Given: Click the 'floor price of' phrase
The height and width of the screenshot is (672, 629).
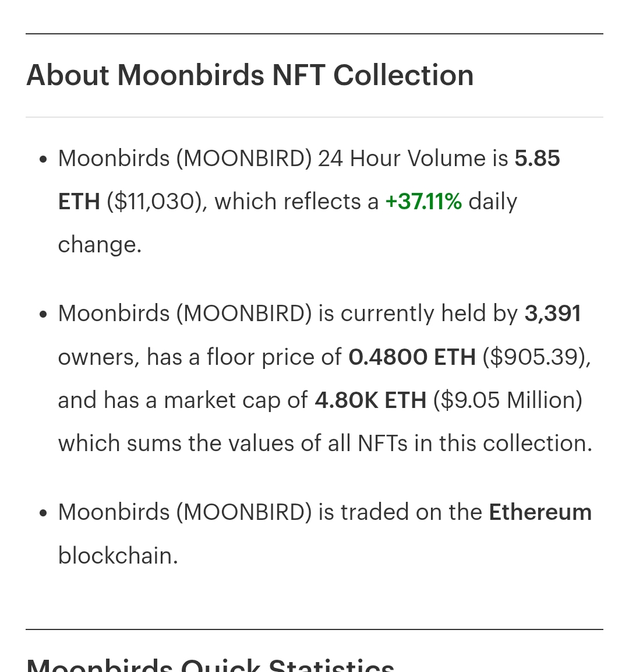Looking at the screenshot, I should click(274, 357).
